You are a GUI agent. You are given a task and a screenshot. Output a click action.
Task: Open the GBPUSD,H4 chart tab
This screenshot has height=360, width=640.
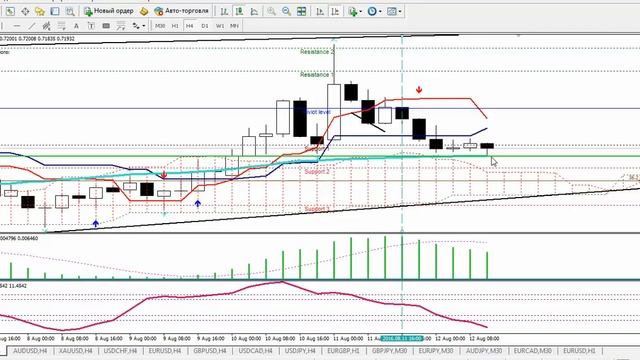point(210,351)
